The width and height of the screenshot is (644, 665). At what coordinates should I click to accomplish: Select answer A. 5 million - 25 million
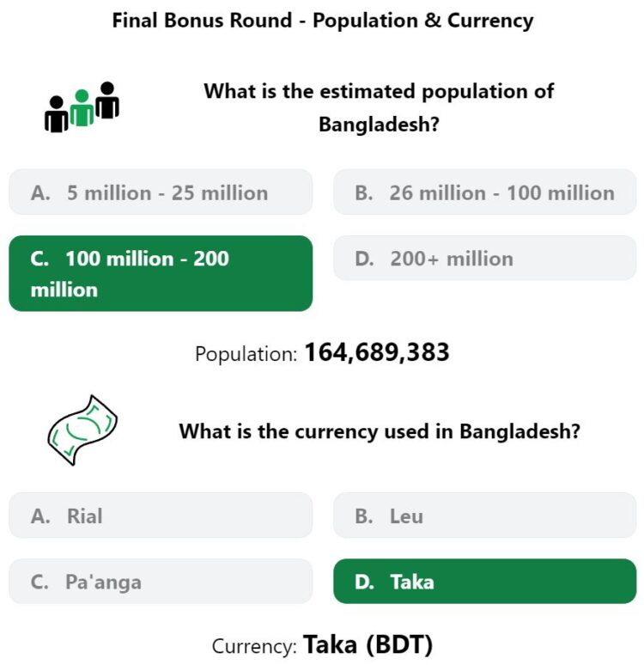tap(161, 192)
